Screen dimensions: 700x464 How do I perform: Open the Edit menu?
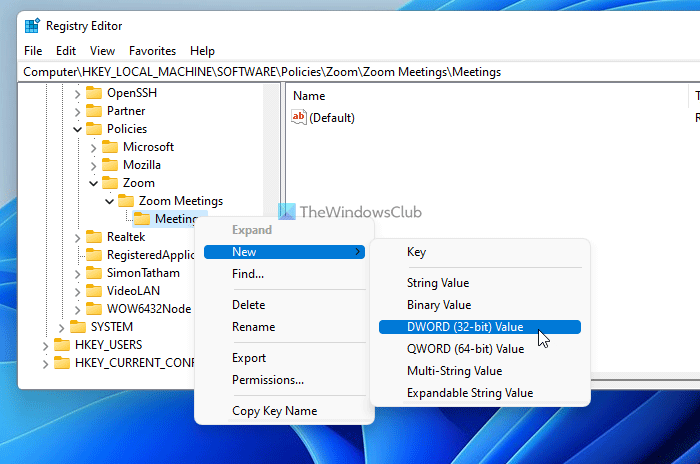pyautogui.click(x=66, y=51)
